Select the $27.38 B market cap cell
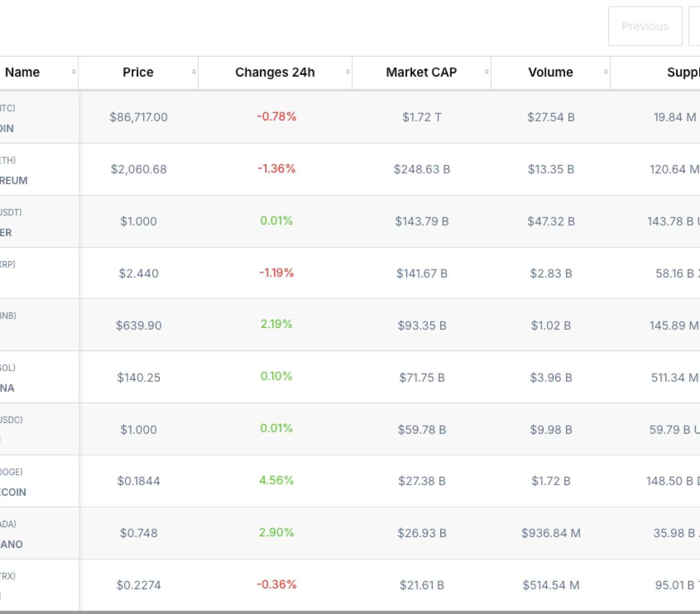The image size is (700, 614). click(x=422, y=481)
